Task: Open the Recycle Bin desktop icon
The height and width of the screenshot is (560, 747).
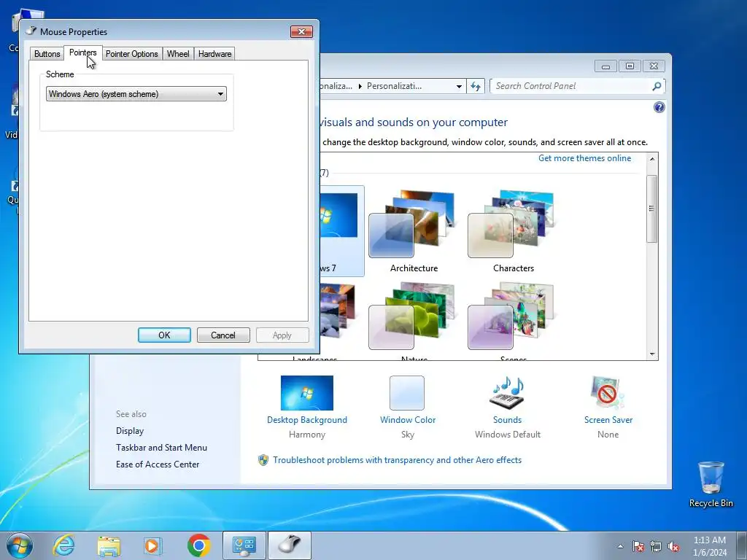Action: (711, 484)
